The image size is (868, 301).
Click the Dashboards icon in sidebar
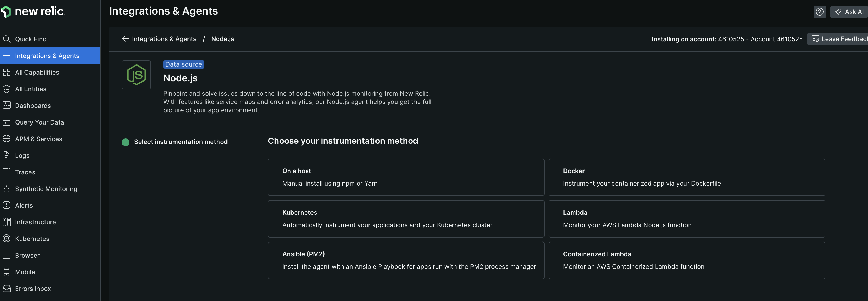click(x=7, y=105)
